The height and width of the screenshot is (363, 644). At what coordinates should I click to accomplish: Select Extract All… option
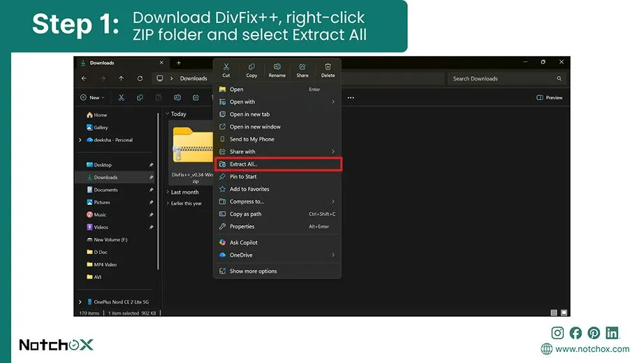pyautogui.click(x=277, y=164)
